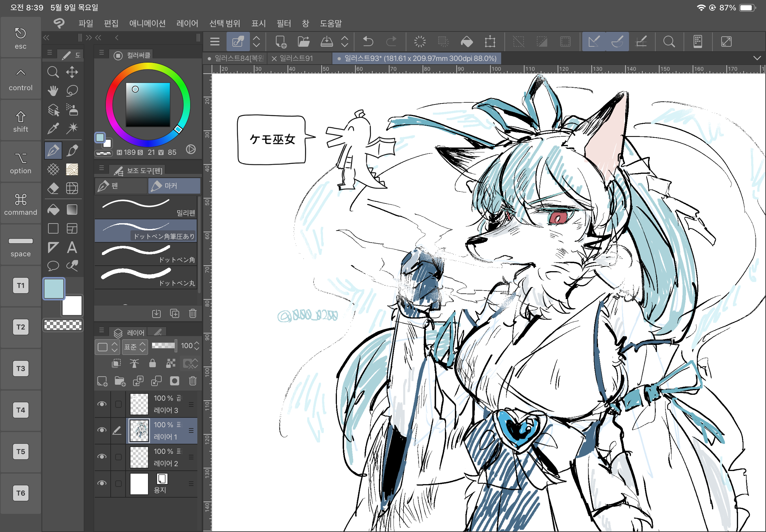Select the Lasso selection tool

(x=72, y=91)
